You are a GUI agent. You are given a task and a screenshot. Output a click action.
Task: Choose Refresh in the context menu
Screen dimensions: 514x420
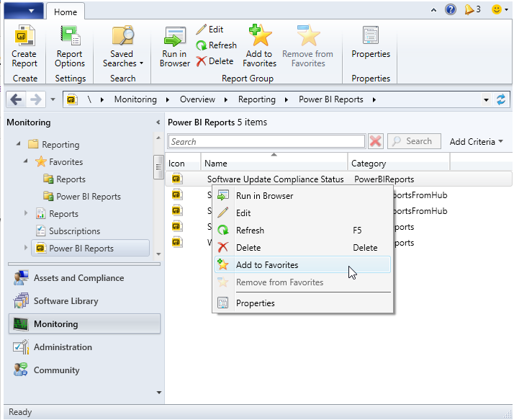302,231
